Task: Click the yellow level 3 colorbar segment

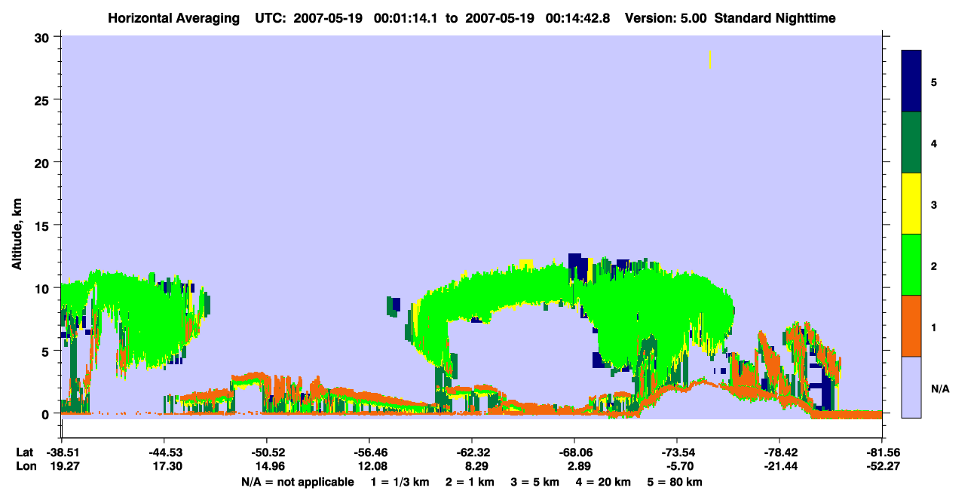Action: point(911,204)
